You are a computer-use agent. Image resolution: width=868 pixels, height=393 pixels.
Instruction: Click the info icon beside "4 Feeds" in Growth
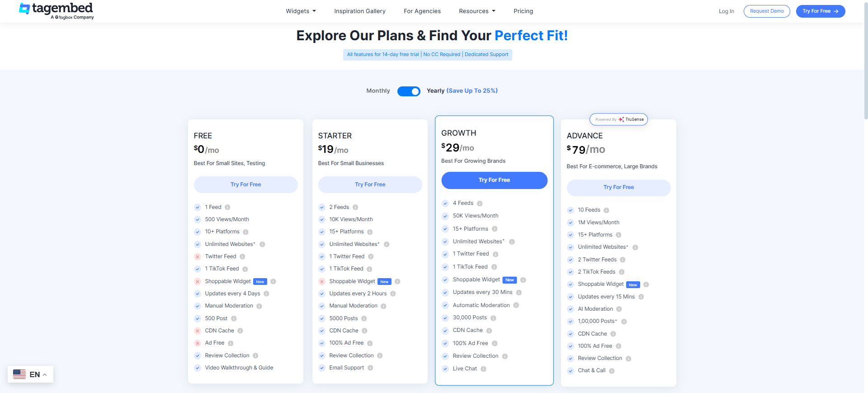pos(480,203)
